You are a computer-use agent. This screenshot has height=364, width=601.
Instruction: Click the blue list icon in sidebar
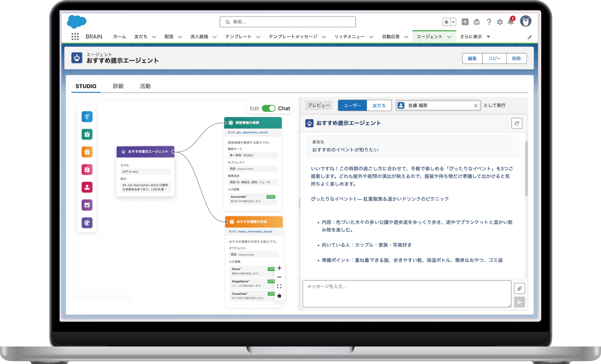click(x=87, y=116)
